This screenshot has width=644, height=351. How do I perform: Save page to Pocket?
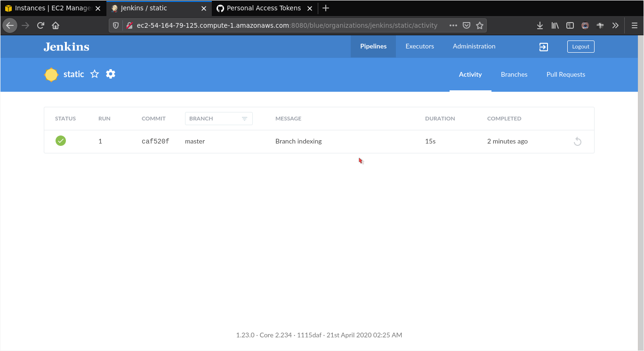pos(467,25)
